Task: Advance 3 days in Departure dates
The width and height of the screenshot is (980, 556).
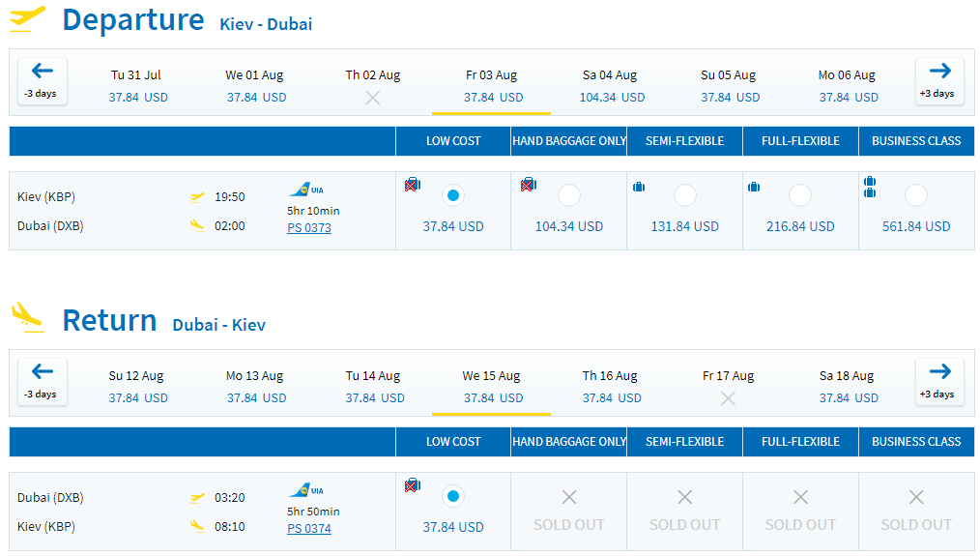Action: pyautogui.click(x=938, y=81)
